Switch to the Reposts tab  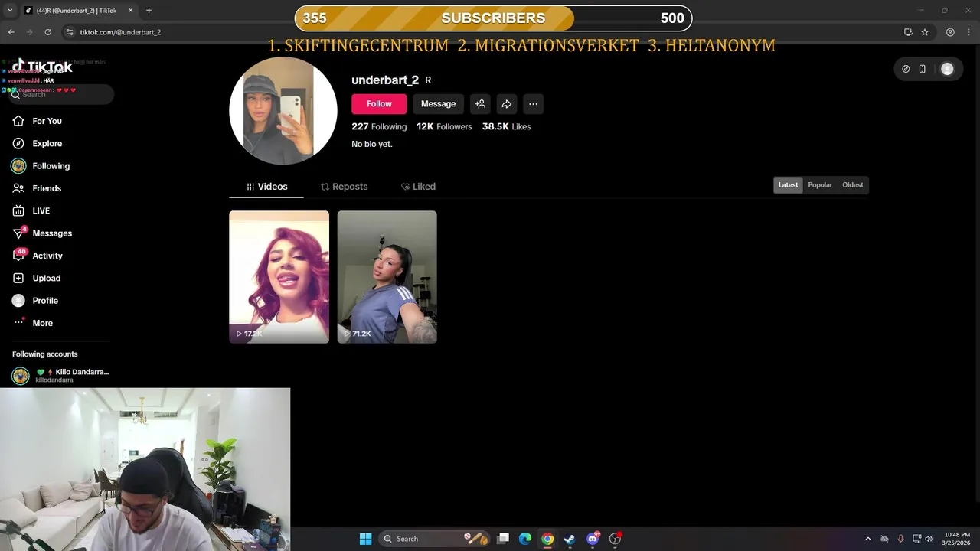(x=344, y=187)
